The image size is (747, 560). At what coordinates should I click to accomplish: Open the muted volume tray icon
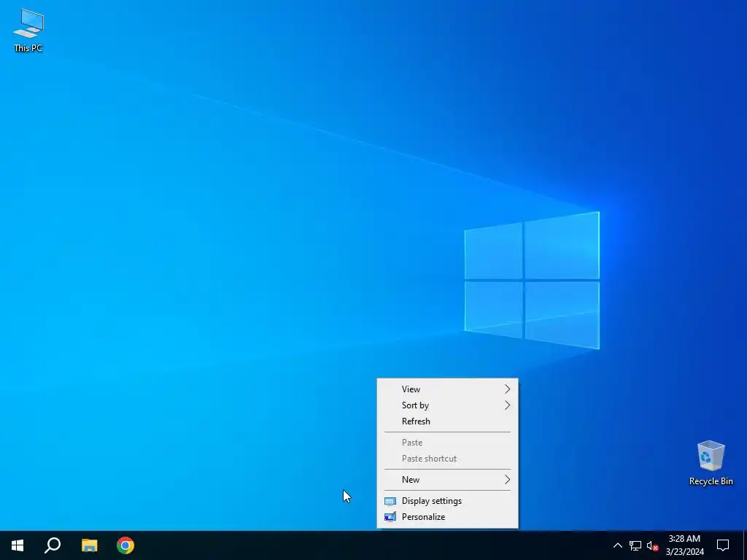pyautogui.click(x=652, y=545)
